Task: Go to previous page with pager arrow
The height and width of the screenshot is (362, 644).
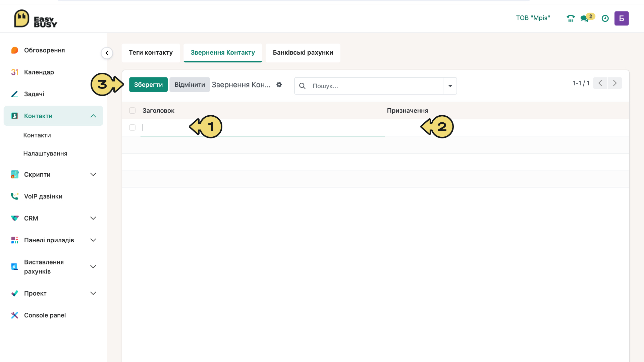Action: coord(600,83)
